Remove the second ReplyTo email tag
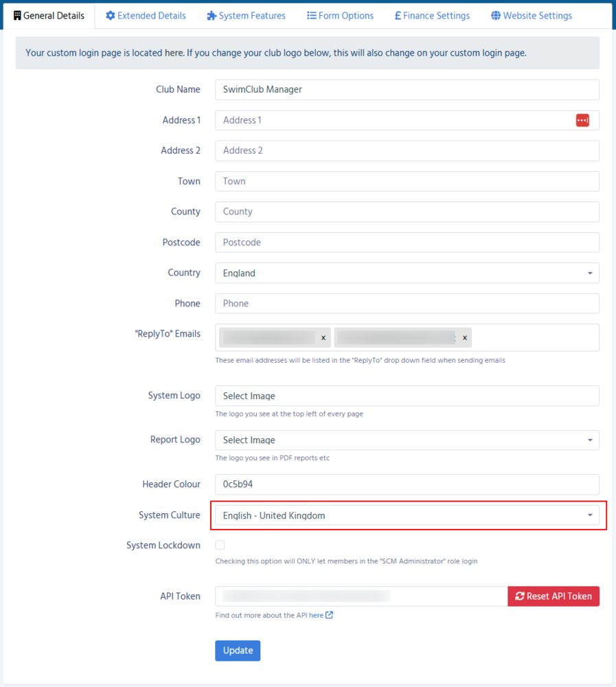The height and width of the screenshot is (687, 616). tap(465, 338)
